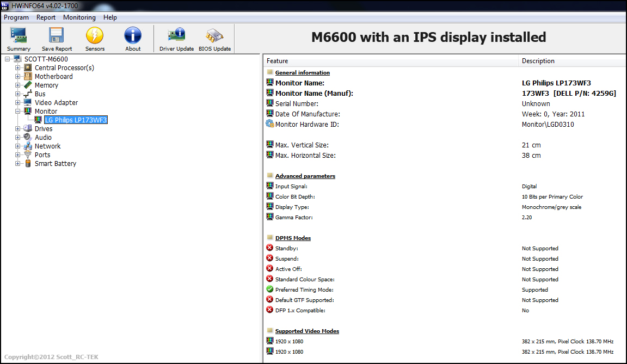Open the Sensors lightning icon
Image resolution: width=627 pixels, height=364 pixels.
95,35
